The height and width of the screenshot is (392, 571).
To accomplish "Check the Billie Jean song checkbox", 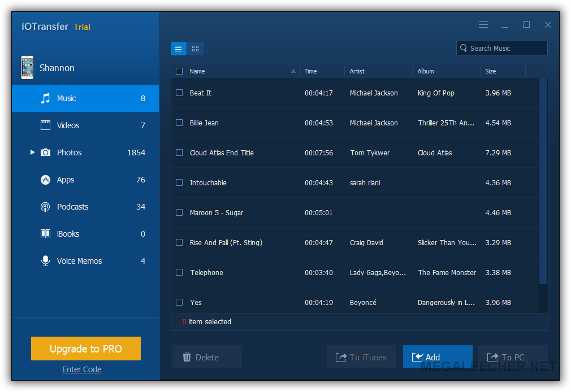I will (x=179, y=123).
